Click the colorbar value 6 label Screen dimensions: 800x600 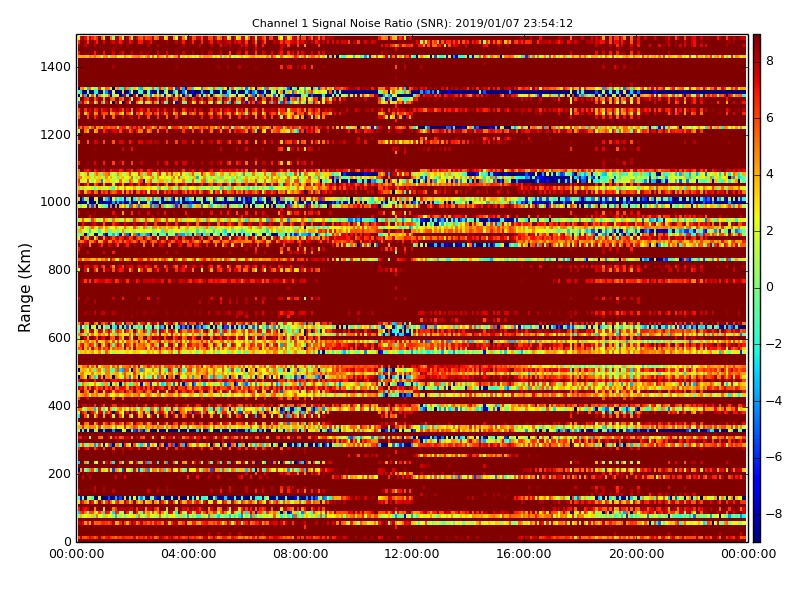click(x=770, y=118)
